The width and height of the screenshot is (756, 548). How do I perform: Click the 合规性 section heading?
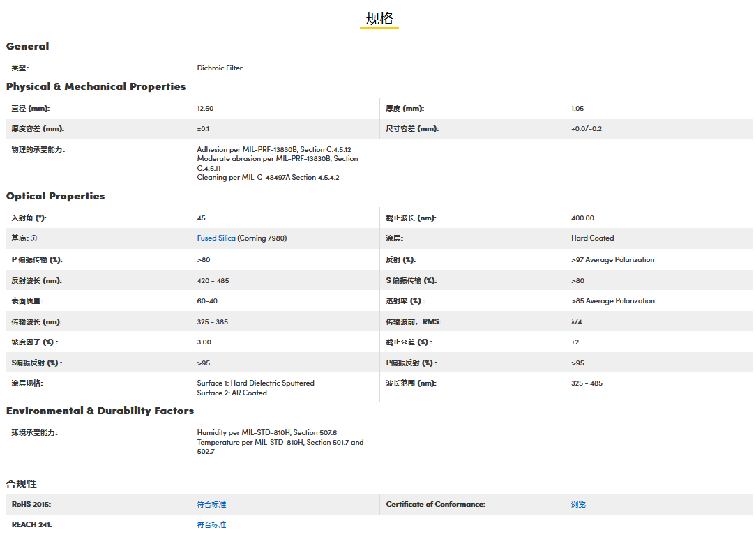22,484
